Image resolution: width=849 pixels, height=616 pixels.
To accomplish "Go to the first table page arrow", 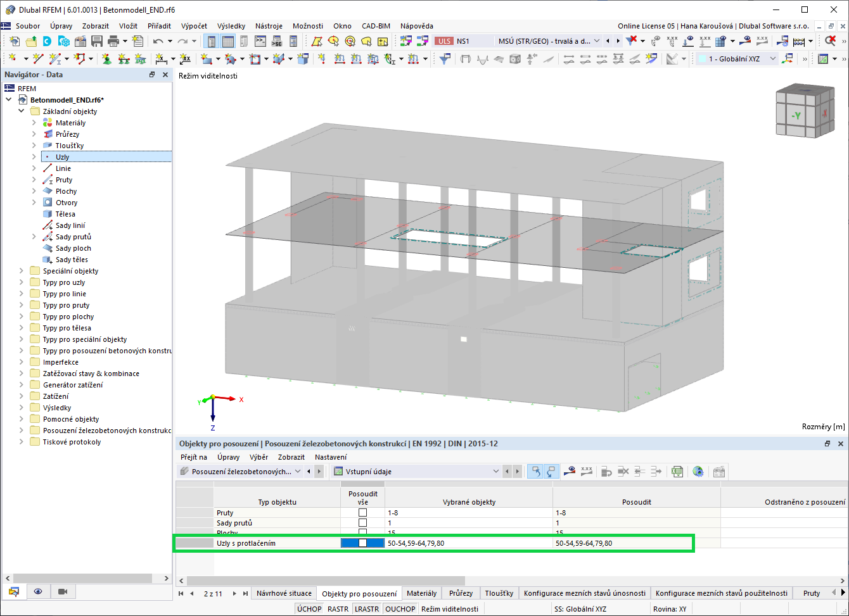I will pyautogui.click(x=182, y=594).
